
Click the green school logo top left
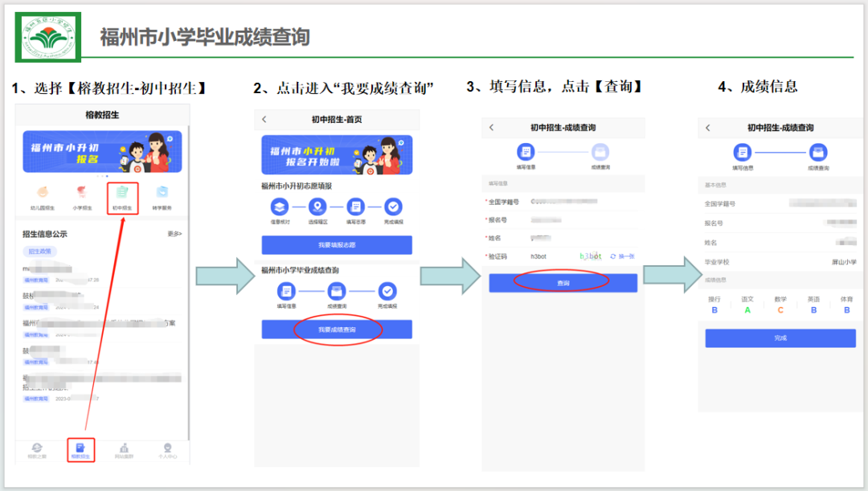(x=48, y=37)
